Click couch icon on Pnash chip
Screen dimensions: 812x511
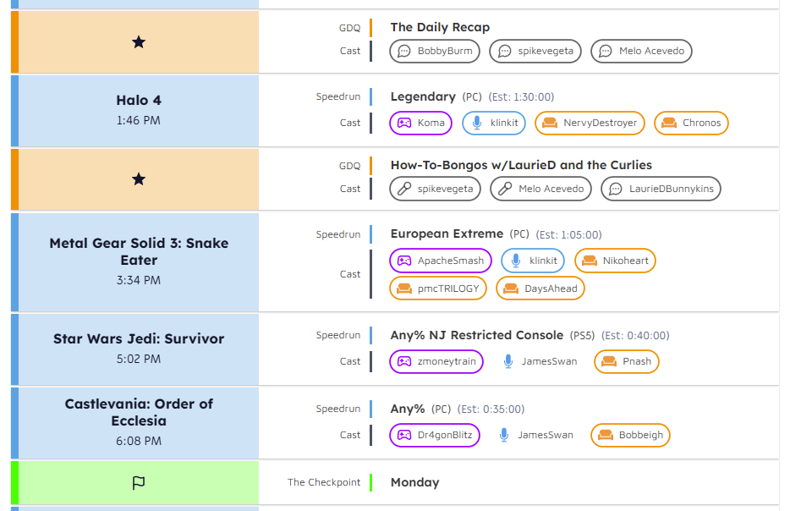pyautogui.click(x=609, y=362)
